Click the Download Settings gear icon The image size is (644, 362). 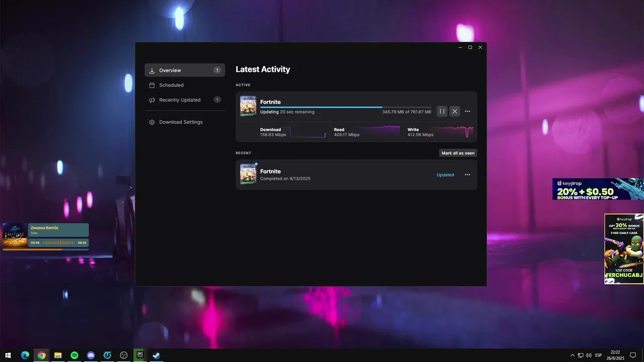tap(152, 122)
